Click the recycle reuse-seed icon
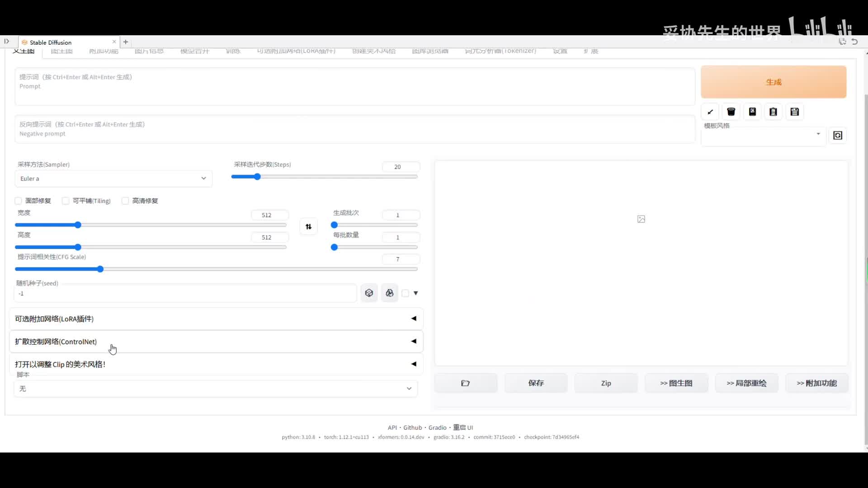The height and width of the screenshot is (488, 868). tap(389, 293)
